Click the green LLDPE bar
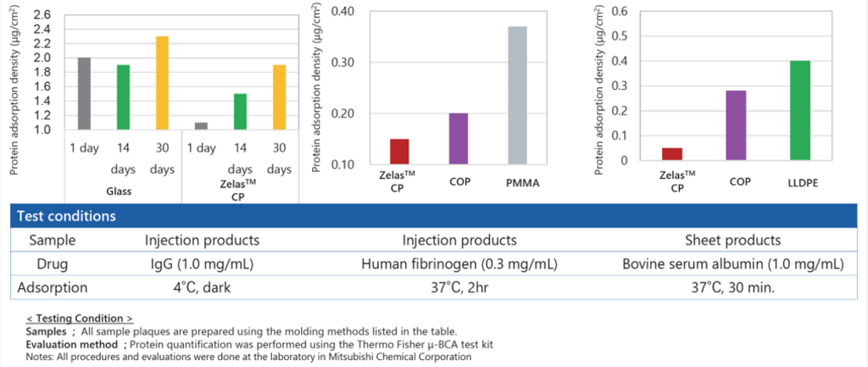868x367 pixels. point(800,111)
